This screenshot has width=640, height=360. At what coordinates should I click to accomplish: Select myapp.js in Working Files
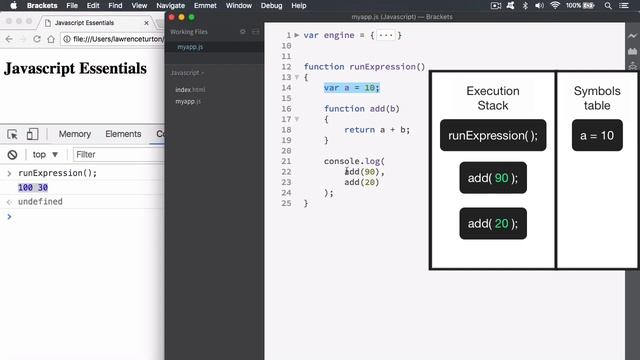click(190, 47)
